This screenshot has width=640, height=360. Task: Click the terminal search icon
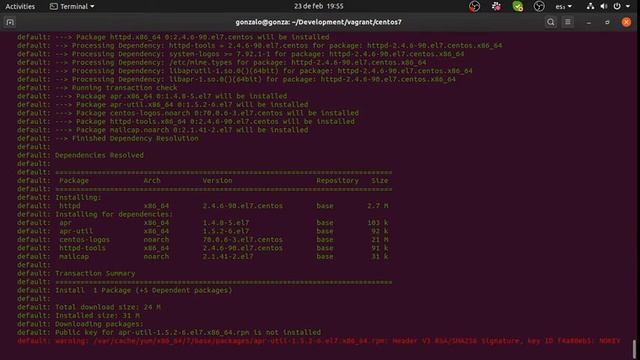551,22
